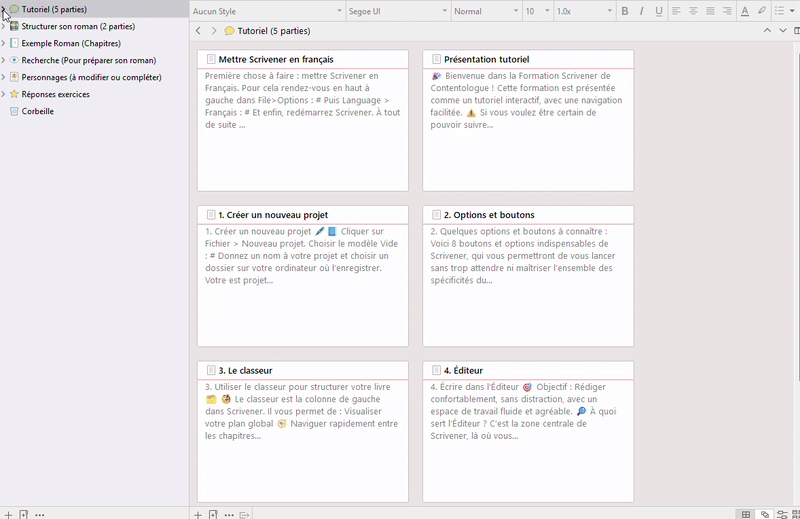Go to previous document with up arrow
Image resolution: width=800 pixels, height=519 pixels.
tap(767, 31)
